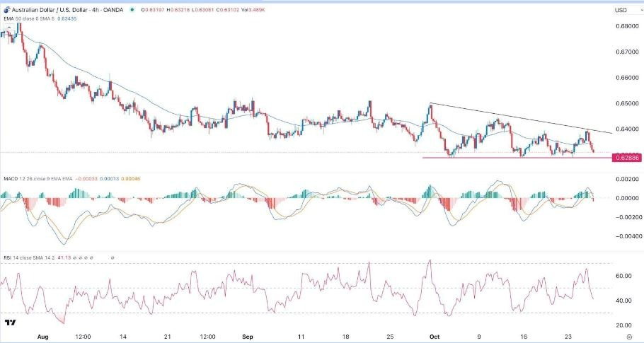Click the 23 date label on time axis
The height and width of the screenshot is (343, 644).
pos(568,337)
